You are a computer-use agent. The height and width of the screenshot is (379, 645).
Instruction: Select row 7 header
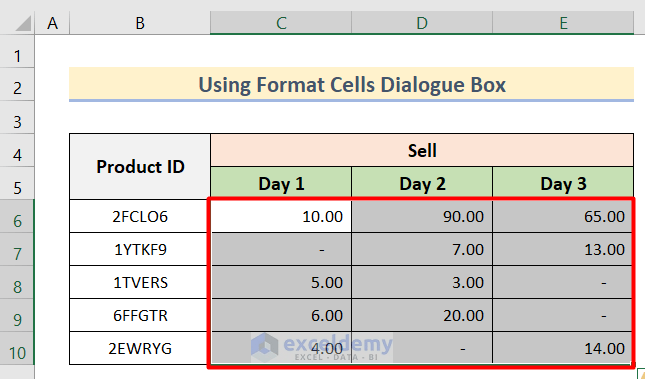(x=17, y=249)
